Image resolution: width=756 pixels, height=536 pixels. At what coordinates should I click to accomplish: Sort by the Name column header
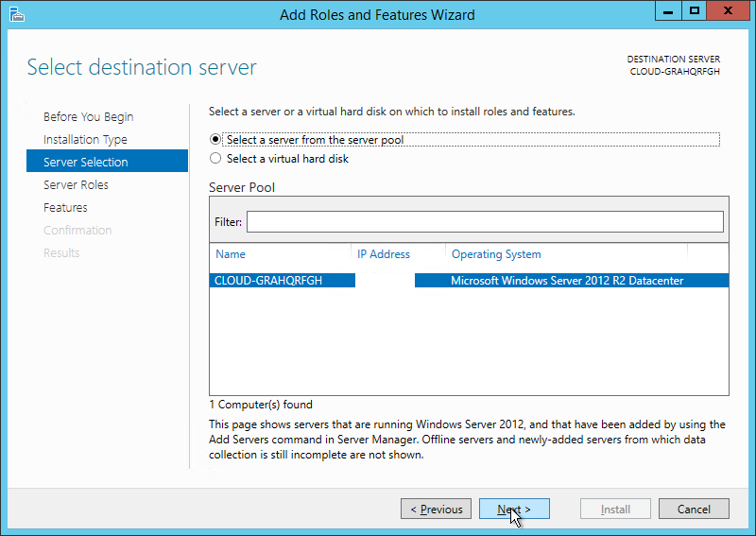pos(231,254)
